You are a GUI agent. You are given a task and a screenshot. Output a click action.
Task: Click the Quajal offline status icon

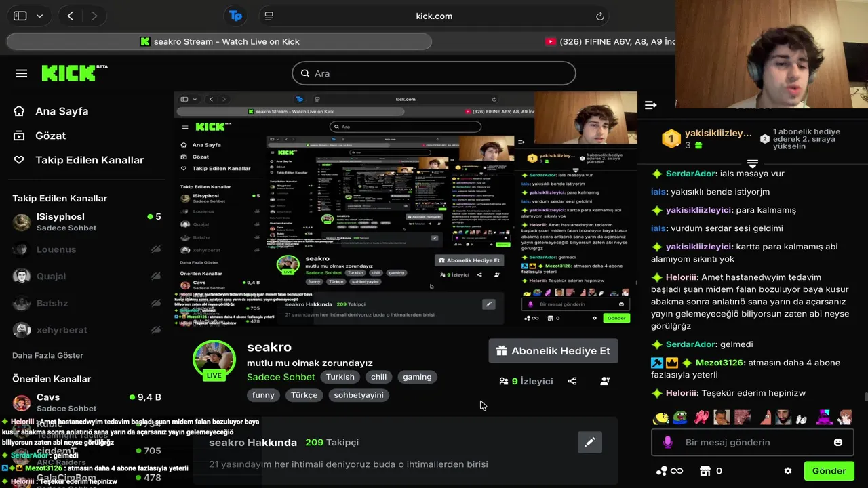tap(156, 276)
